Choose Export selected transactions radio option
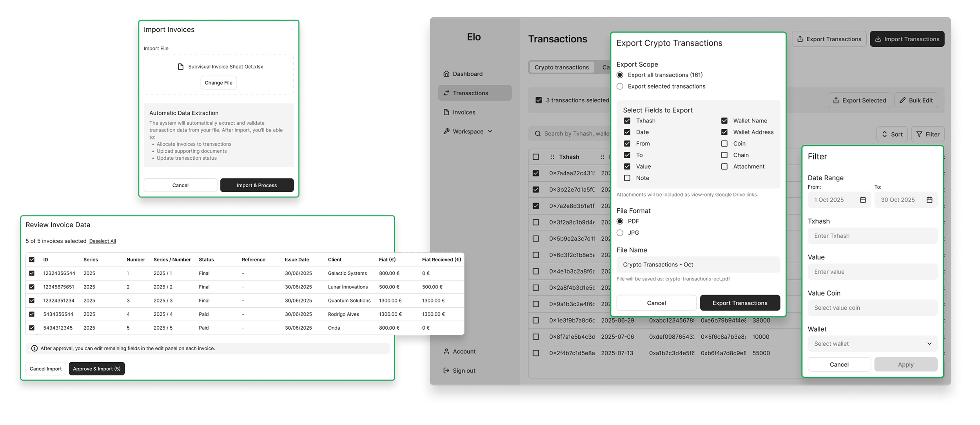Image resolution: width=980 pixels, height=425 pixels. (x=620, y=86)
